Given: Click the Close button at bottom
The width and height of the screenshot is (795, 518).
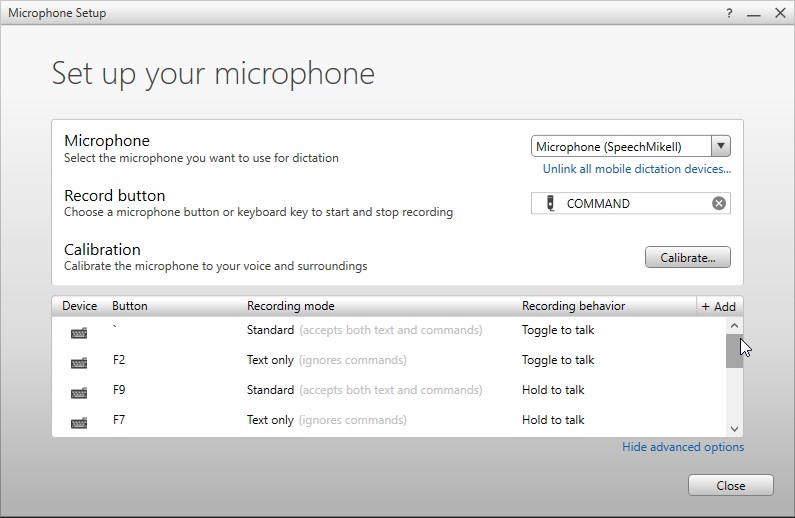Looking at the screenshot, I should click(730, 485).
